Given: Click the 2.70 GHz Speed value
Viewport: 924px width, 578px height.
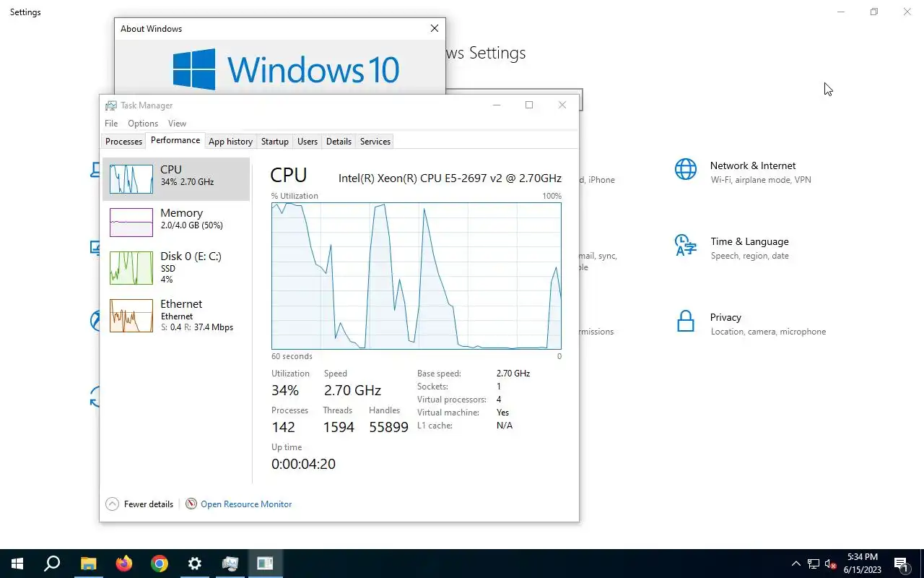Looking at the screenshot, I should click(x=352, y=390).
